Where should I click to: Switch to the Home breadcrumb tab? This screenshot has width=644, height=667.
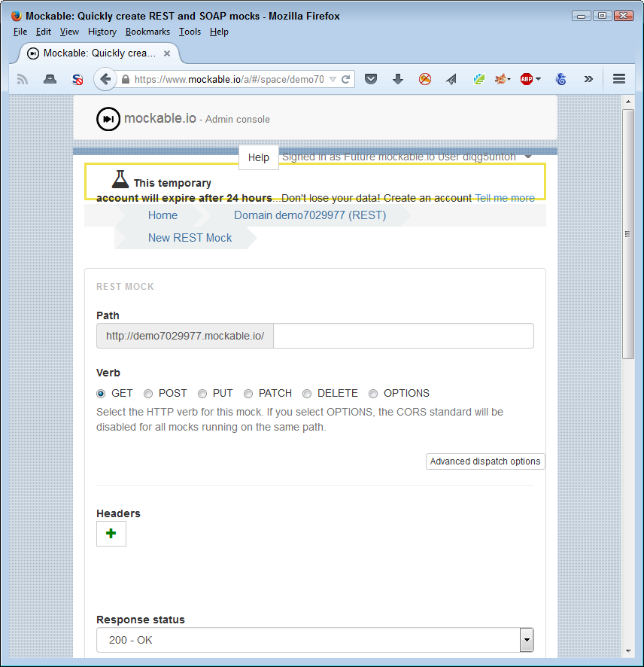[x=163, y=215]
